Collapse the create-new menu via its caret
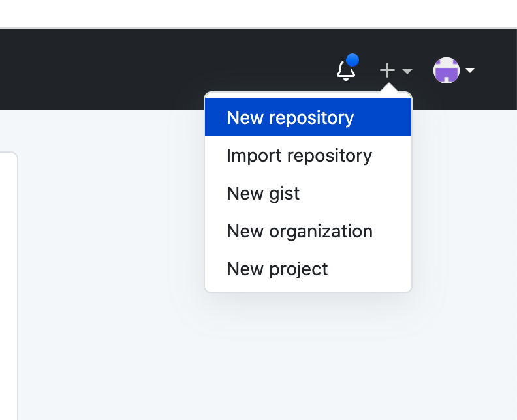Screen dimensions: 517x420 coord(407,71)
